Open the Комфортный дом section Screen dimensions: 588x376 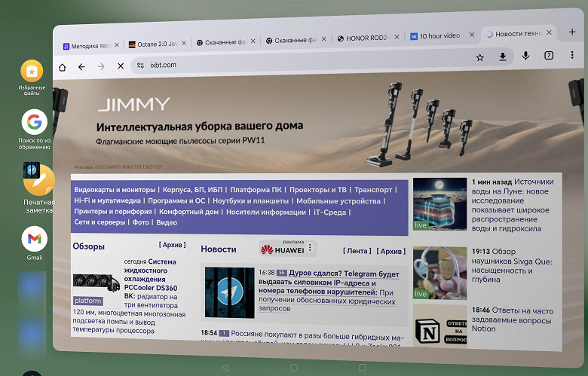coord(188,212)
